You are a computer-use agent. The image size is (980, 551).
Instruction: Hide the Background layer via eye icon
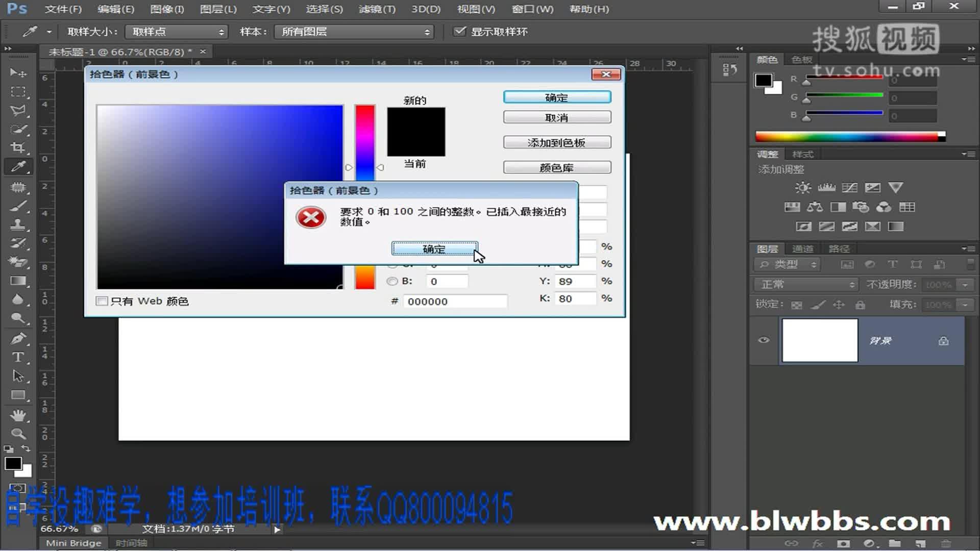coord(764,340)
